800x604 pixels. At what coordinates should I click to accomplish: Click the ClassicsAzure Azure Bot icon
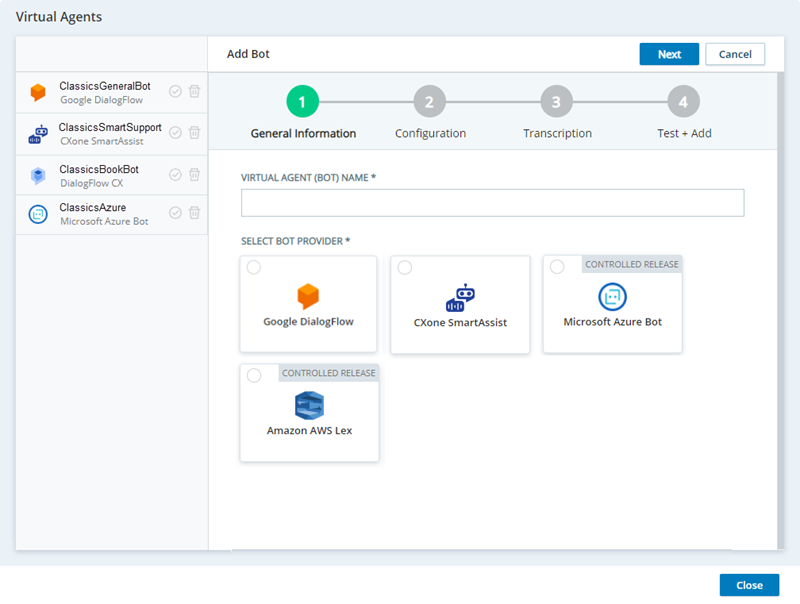pyautogui.click(x=38, y=214)
